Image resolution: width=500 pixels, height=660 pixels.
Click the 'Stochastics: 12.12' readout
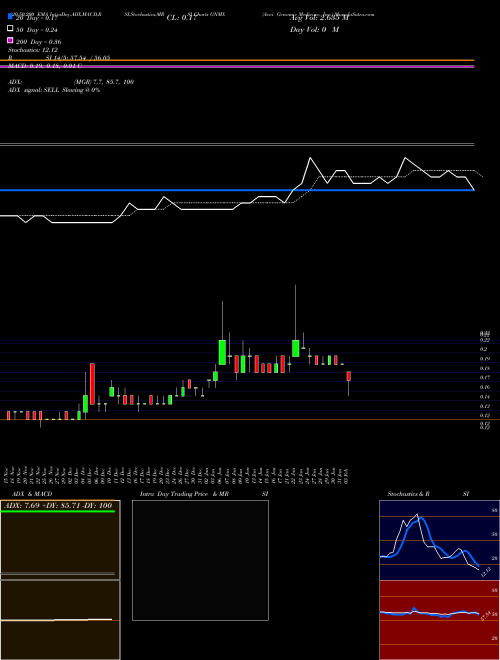click(32, 50)
